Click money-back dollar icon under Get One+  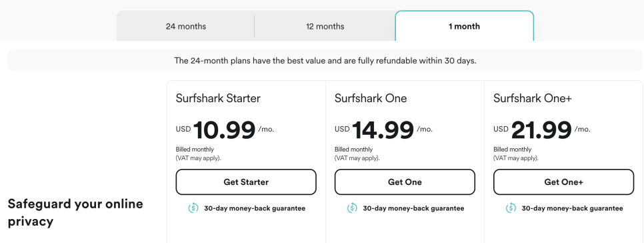(x=511, y=208)
